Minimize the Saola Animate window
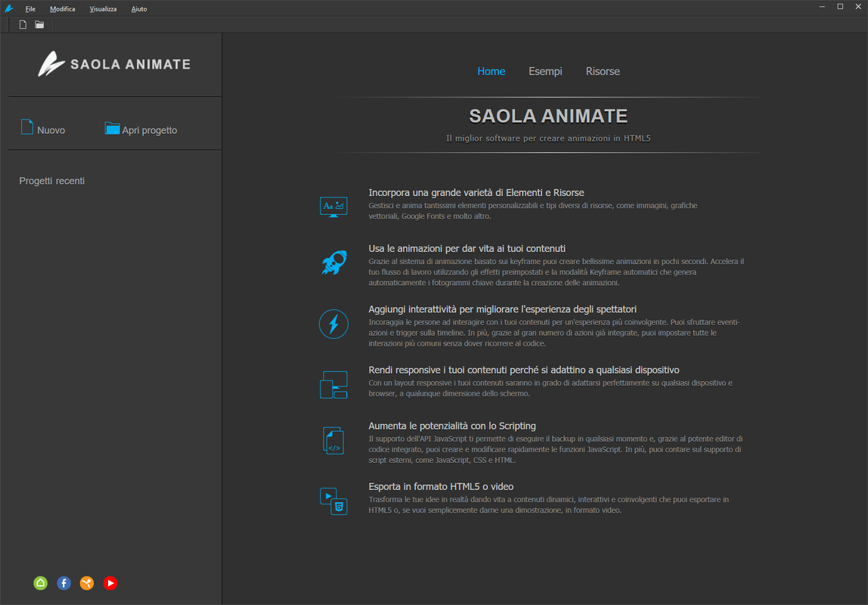 [x=821, y=7]
